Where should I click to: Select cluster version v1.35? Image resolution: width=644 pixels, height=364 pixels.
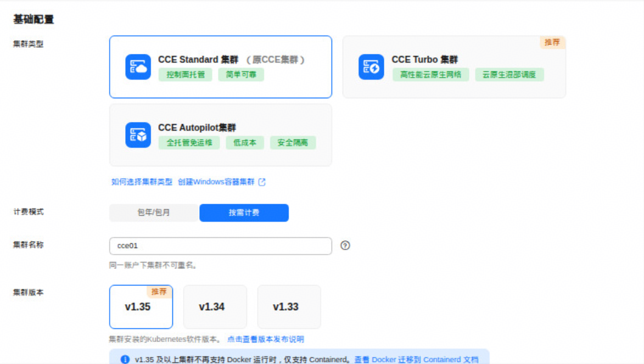coord(141,307)
